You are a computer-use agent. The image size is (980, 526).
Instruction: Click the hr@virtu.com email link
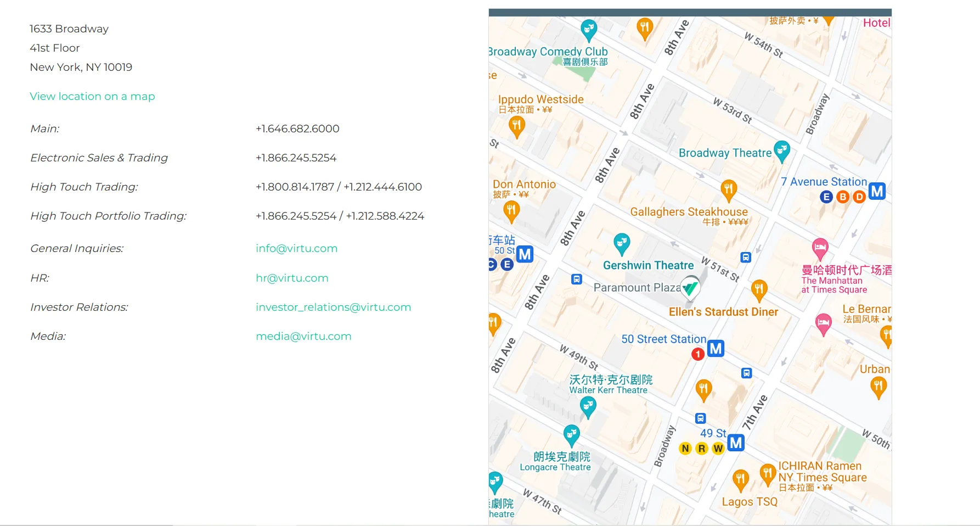pos(292,278)
